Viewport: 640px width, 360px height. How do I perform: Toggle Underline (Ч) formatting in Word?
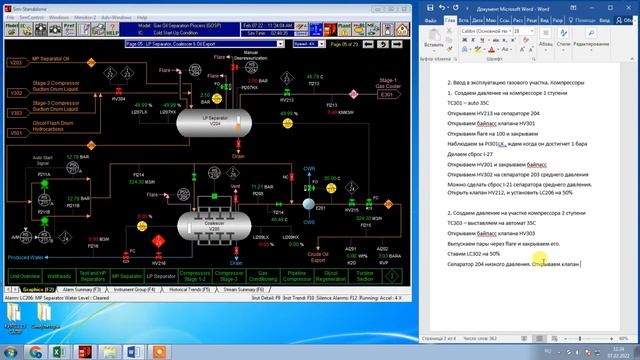coord(482,40)
